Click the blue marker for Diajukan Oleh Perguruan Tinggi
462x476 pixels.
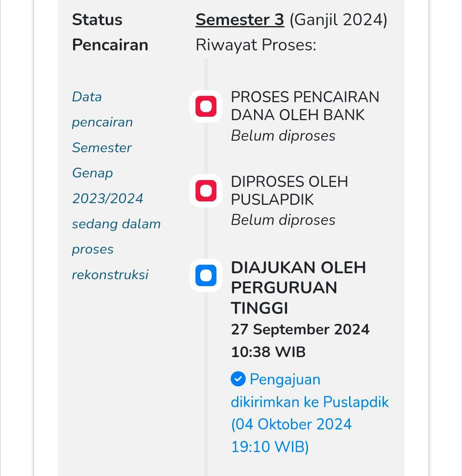[206, 275]
